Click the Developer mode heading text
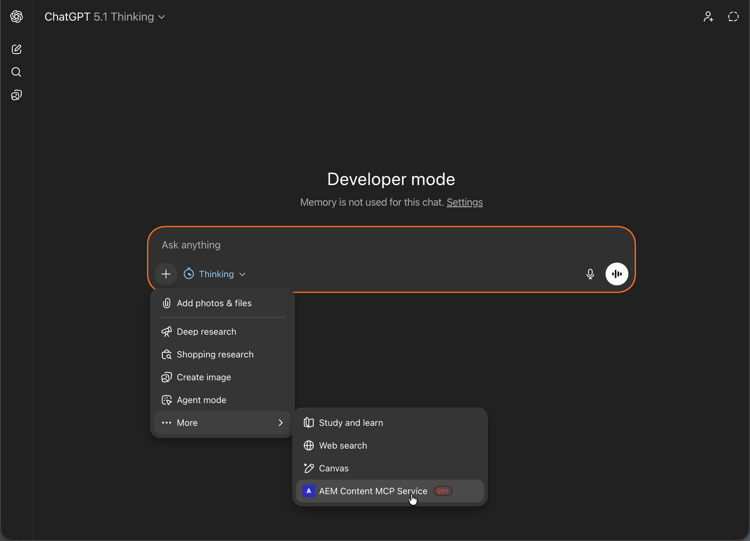Viewport: 750px width, 541px height. [391, 179]
